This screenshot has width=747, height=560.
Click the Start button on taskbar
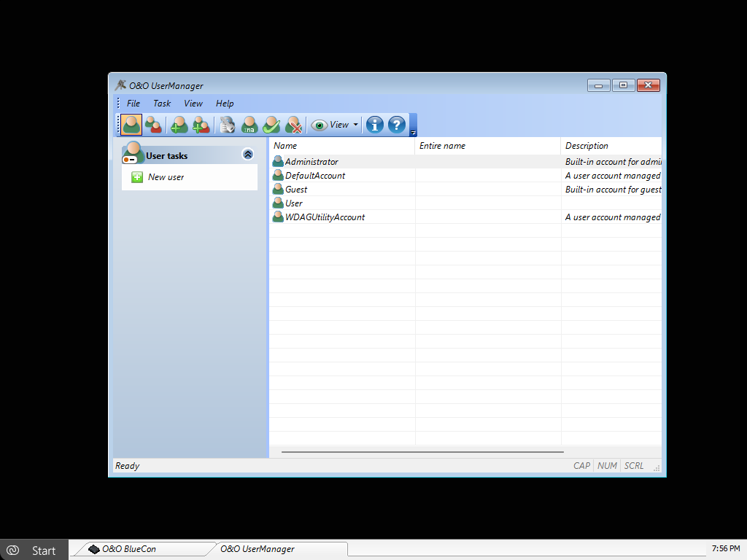(34, 550)
